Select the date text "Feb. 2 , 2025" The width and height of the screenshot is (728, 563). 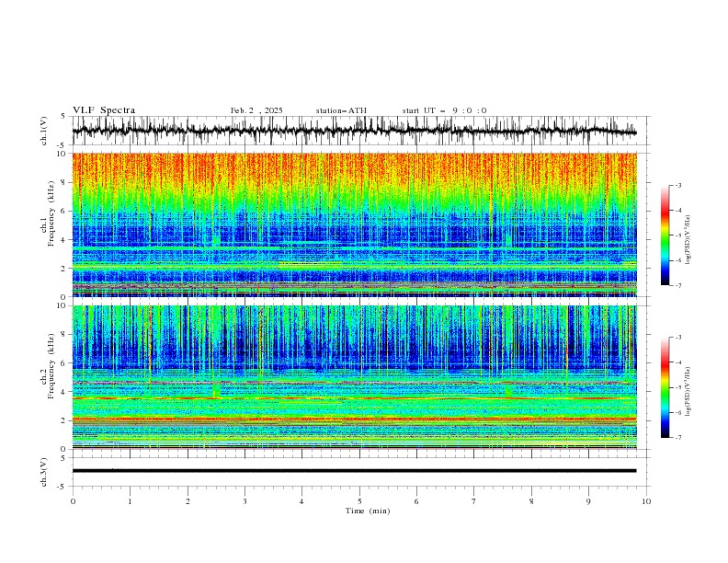pos(256,110)
